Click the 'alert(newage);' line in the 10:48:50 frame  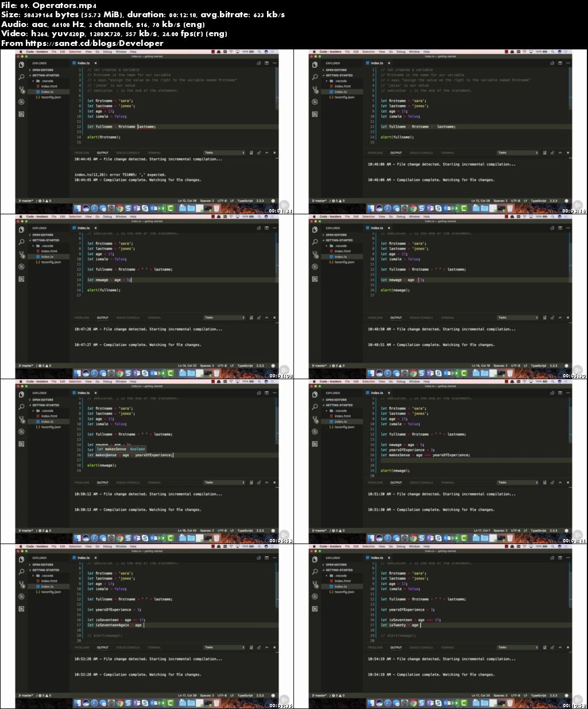pos(395,290)
